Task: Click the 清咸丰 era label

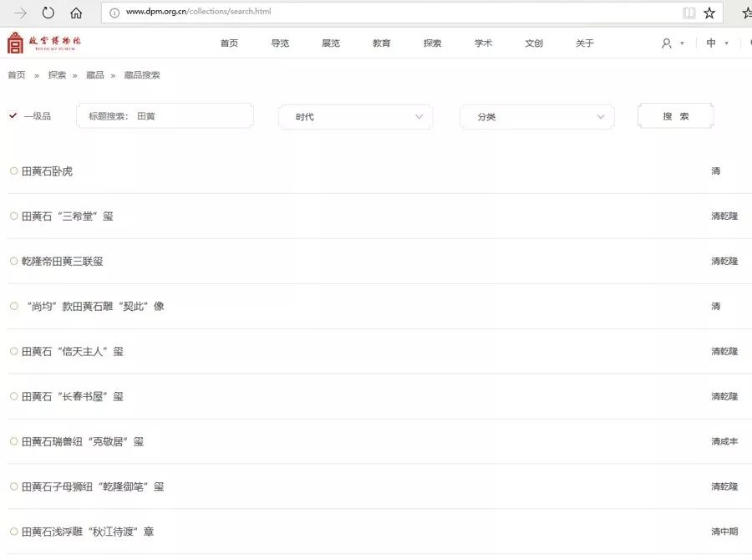Action: point(724,441)
